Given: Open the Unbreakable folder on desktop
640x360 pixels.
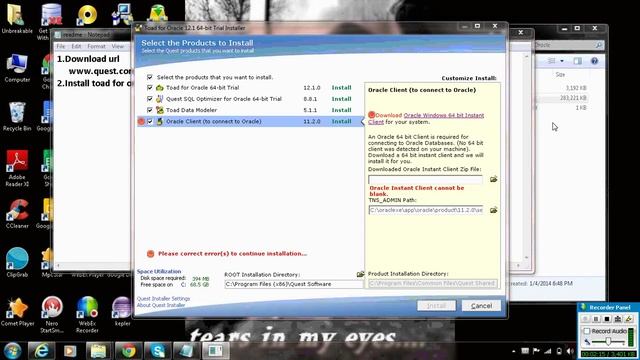Looking at the screenshot, I should click(x=17, y=18).
